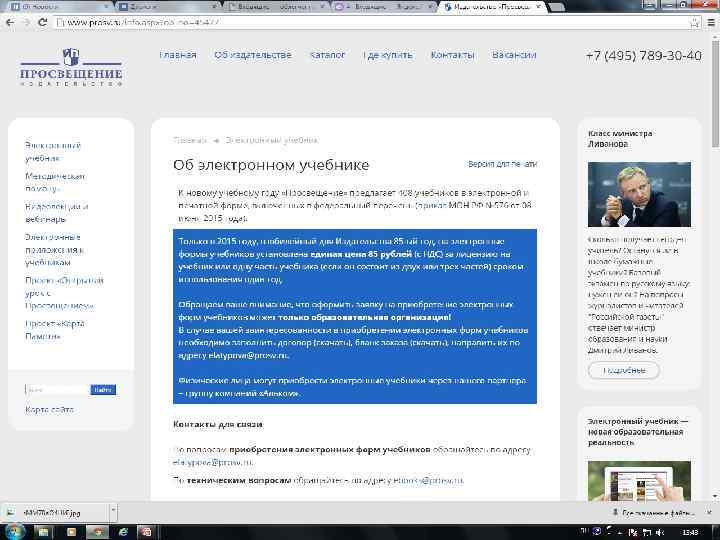Viewport: 720px width, 540px height.
Task: Open the Chrome menu hamburger icon
Action: pyautogui.click(x=711, y=22)
